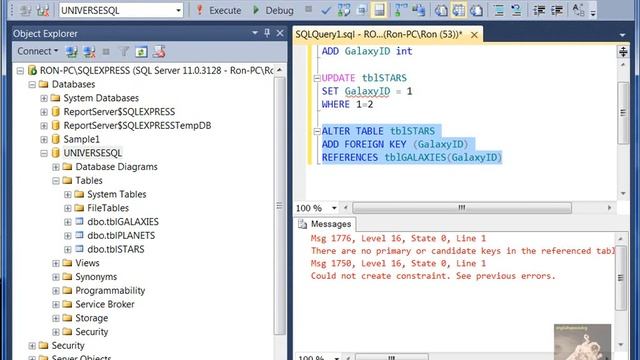Toggle the highlighted IntelliSense Enabled icon
This screenshot has width=640, height=360.
point(379,10)
